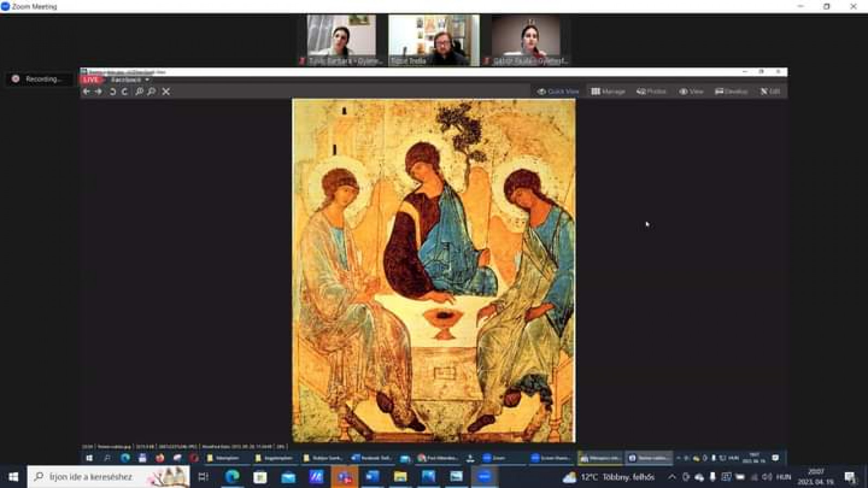This screenshot has height=488, width=868.
Task: Click the taskbar search box
Action: (108, 477)
